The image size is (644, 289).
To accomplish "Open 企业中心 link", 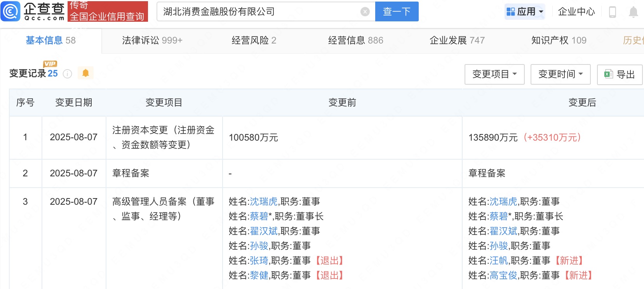I will [x=576, y=12].
